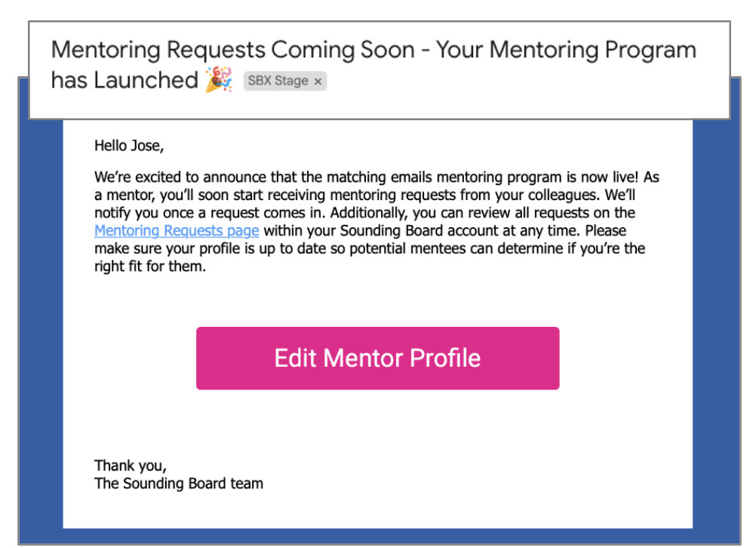756x548 pixels.
Task: Click blank white space below signature
Action: click(x=377, y=512)
